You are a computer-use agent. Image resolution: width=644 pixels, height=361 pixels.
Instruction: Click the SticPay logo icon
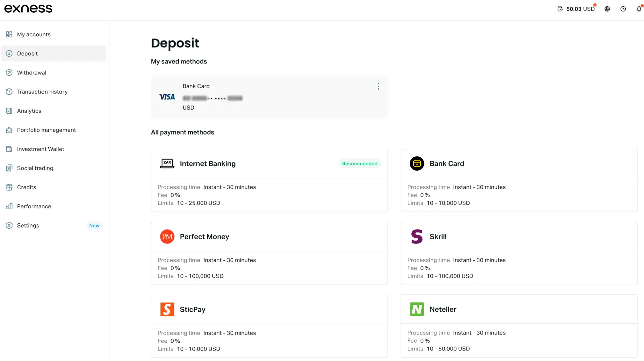[x=167, y=309]
